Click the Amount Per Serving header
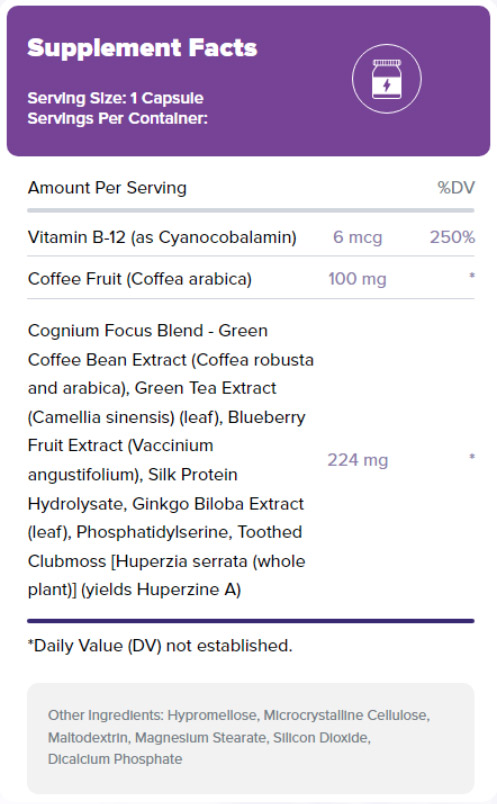497x804 pixels. [x=107, y=188]
